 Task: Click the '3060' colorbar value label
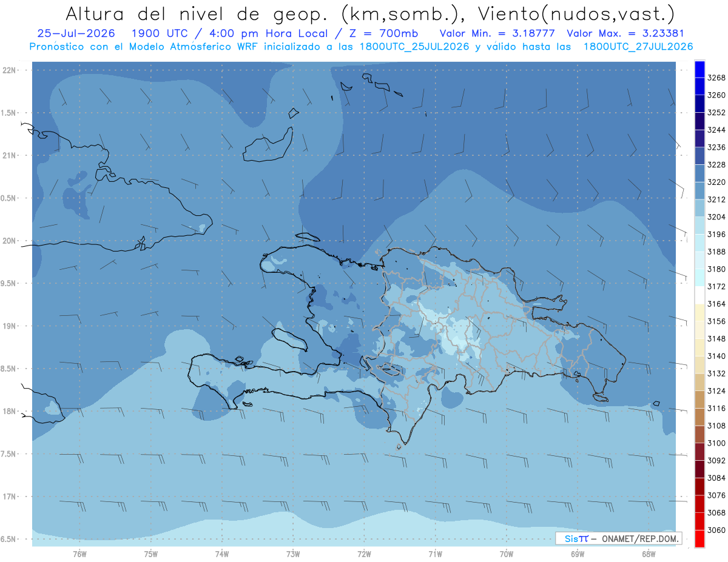(716, 530)
